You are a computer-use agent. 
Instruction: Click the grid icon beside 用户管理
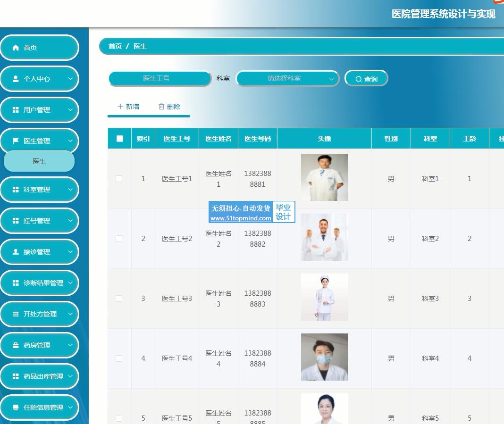coord(16,110)
